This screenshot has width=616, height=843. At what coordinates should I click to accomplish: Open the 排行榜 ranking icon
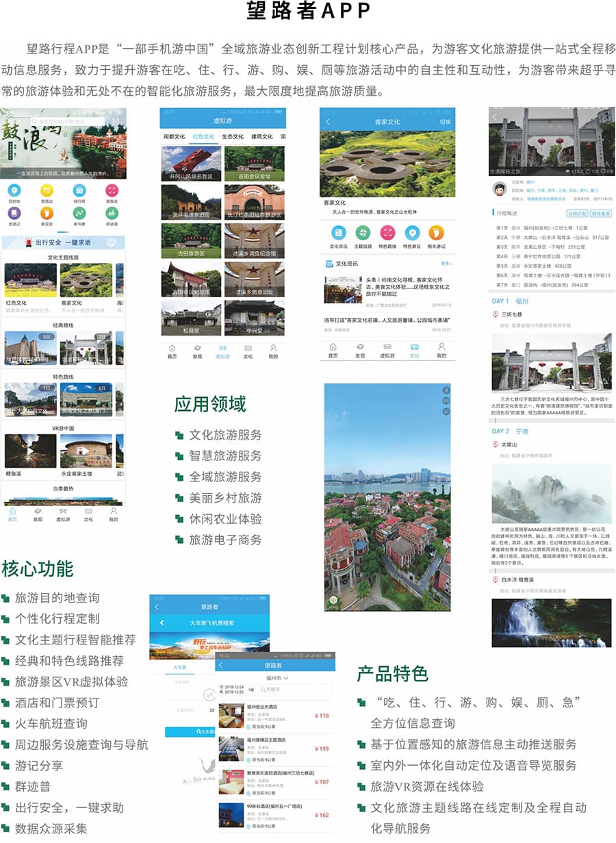pos(79,190)
